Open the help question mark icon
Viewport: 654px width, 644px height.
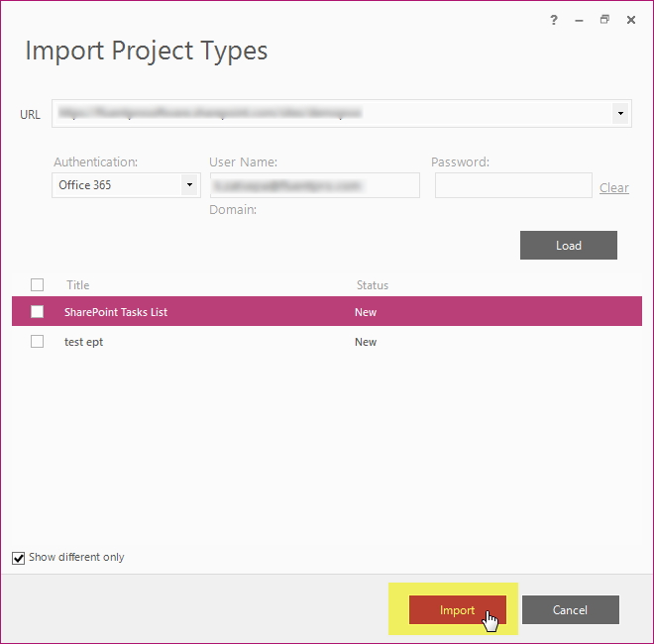click(x=554, y=20)
